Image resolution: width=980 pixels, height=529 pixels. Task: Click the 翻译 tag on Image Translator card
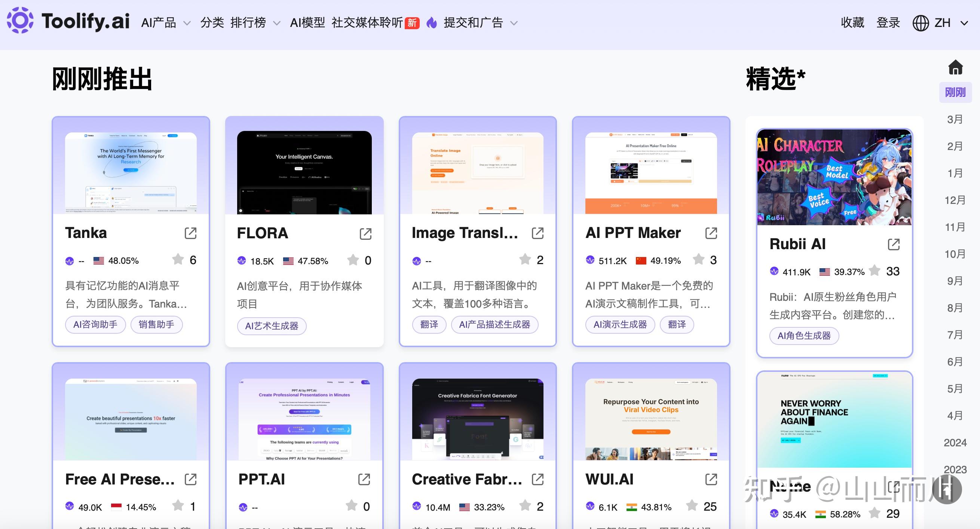[x=429, y=325]
